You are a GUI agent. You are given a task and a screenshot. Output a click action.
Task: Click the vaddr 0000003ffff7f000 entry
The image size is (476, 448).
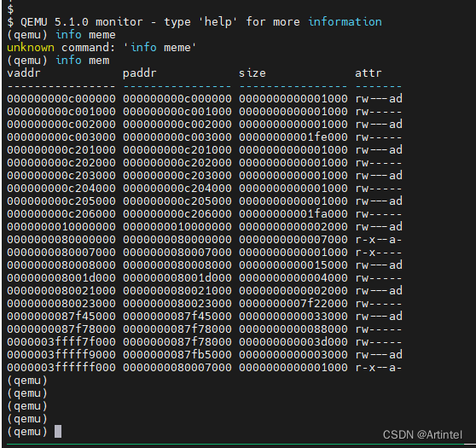tap(61, 342)
